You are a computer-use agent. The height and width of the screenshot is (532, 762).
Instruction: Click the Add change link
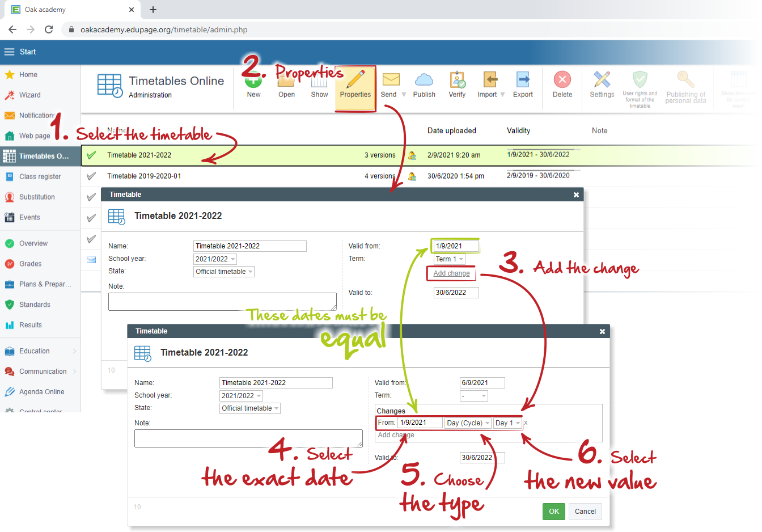tap(451, 273)
